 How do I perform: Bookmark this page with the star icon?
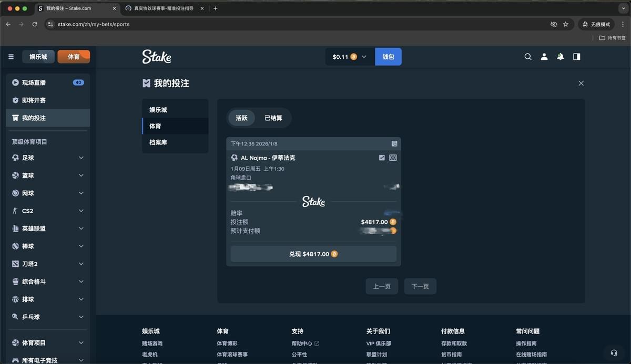pyautogui.click(x=566, y=24)
